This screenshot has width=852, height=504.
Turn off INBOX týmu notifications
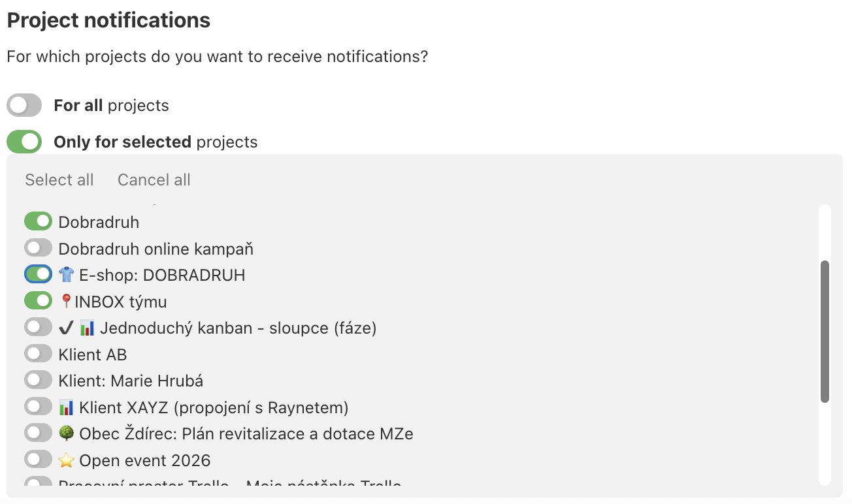(38, 300)
